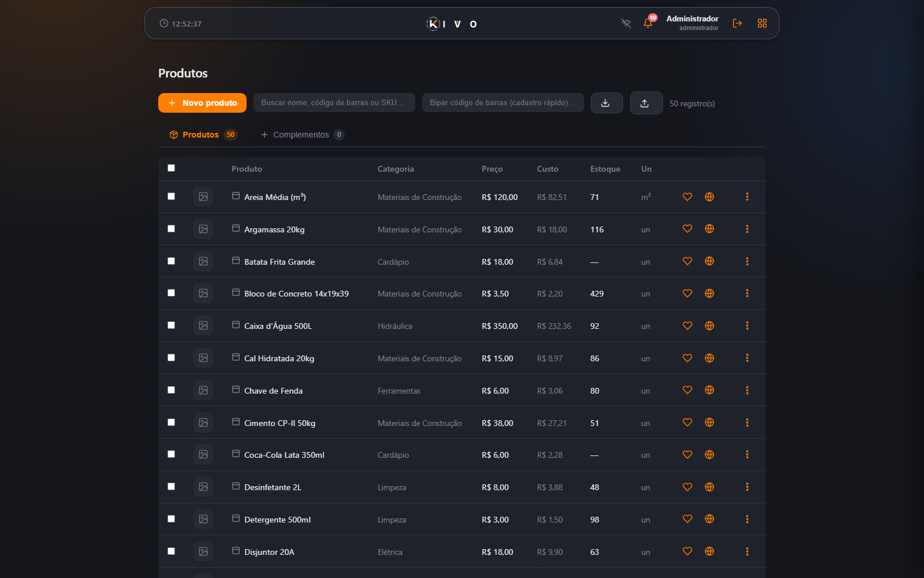The image size is (924, 578).
Task: Check the Areia Média row checkbox
Action: (171, 197)
